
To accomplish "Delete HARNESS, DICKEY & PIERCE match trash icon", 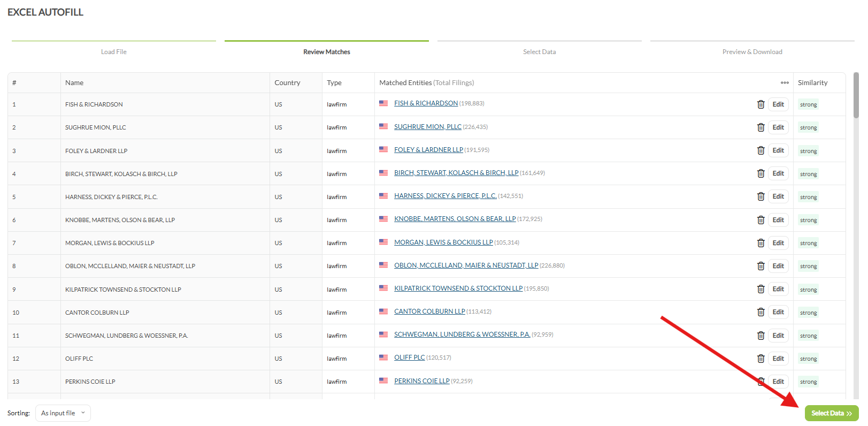I will coord(761,196).
